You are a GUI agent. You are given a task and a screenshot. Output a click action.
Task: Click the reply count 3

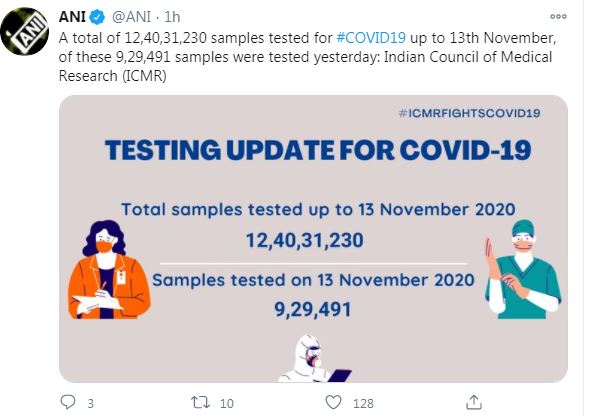click(x=91, y=403)
